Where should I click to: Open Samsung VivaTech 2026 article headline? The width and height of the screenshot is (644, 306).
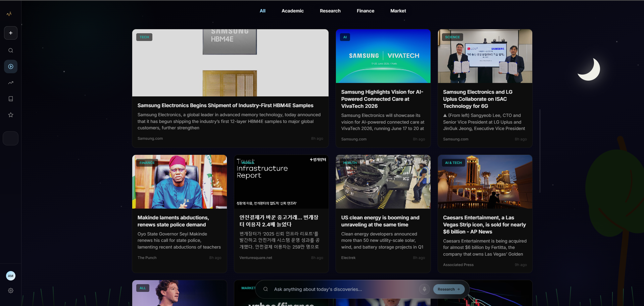382,99
